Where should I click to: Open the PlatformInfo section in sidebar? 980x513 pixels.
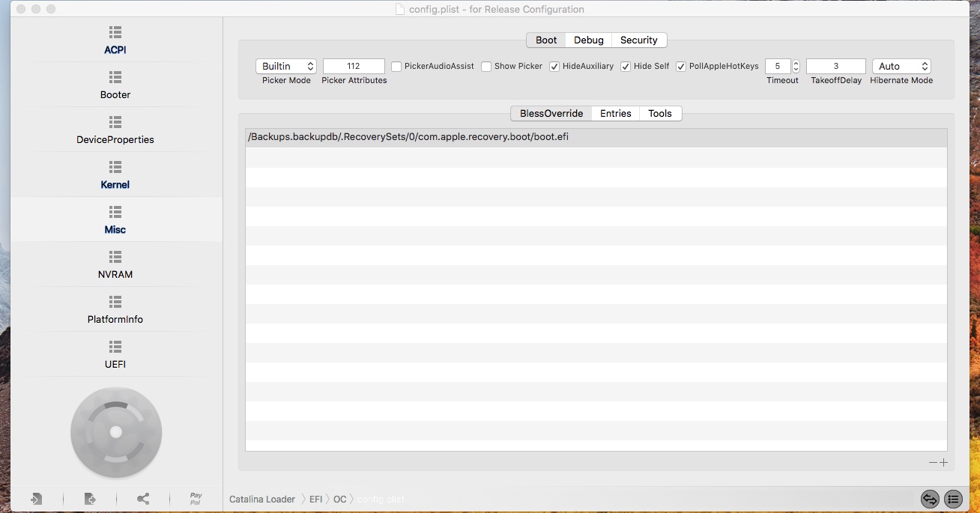point(115,310)
